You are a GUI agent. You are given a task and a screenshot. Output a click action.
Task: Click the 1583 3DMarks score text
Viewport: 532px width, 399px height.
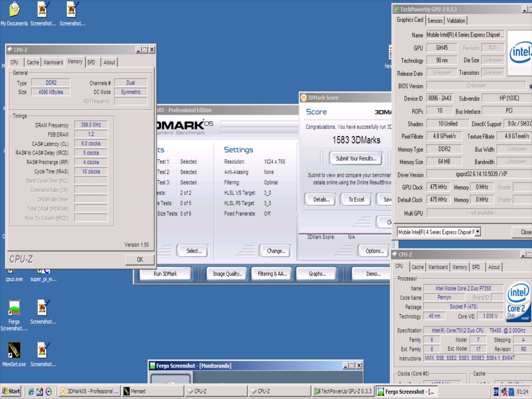click(x=356, y=140)
